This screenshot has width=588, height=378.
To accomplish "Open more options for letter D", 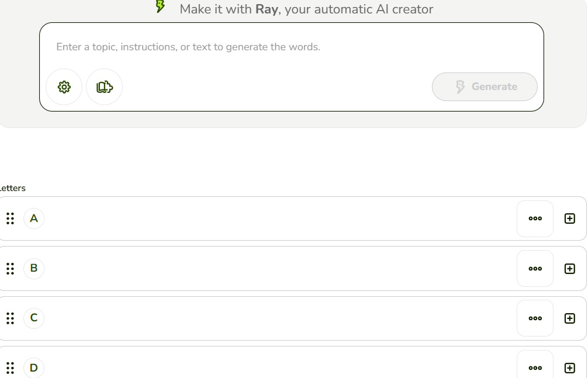I will pos(535,367).
